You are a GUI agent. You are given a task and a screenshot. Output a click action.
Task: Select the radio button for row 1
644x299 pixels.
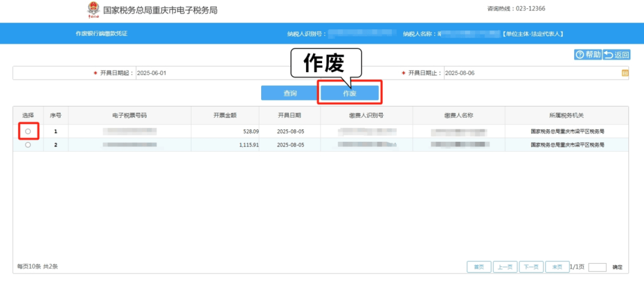(28, 131)
